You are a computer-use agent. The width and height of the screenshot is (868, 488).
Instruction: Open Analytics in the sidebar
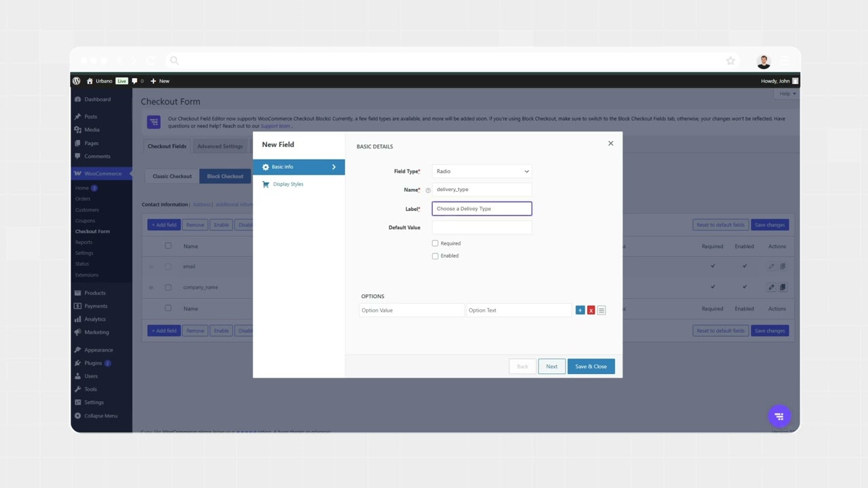(95, 319)
